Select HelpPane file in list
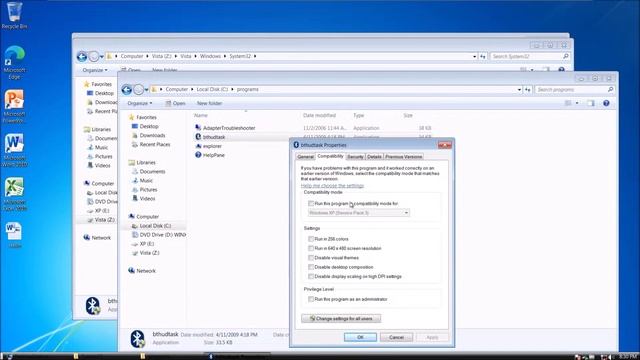Screen dimensions: 640x360 [x=214, y=155]
